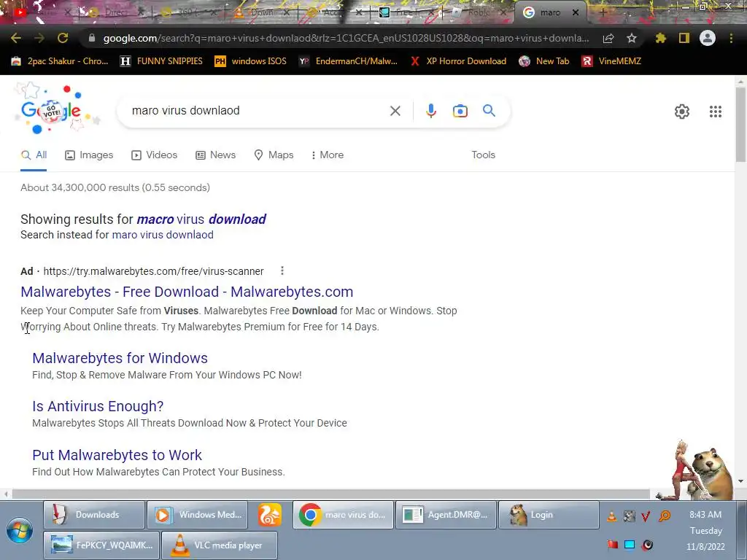Open Chrome side panel
The width and height of the screenshot is (747, 560).
click(684, 38)
